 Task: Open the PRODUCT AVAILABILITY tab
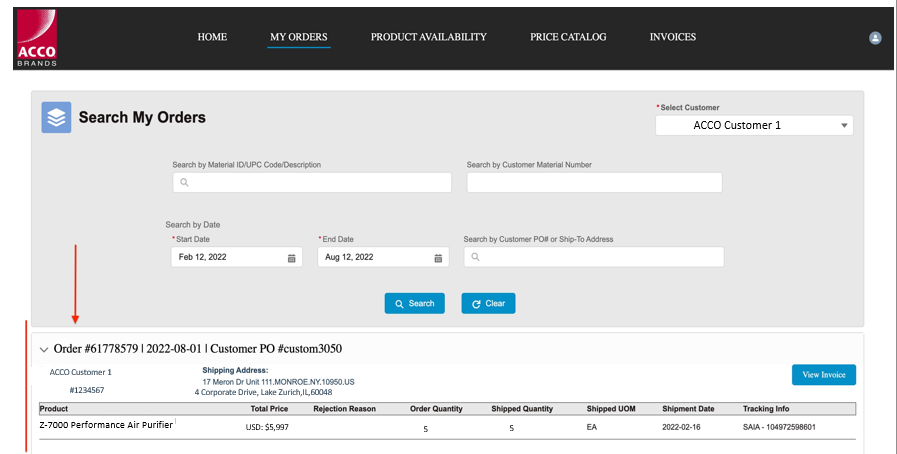tap(428, 37)
